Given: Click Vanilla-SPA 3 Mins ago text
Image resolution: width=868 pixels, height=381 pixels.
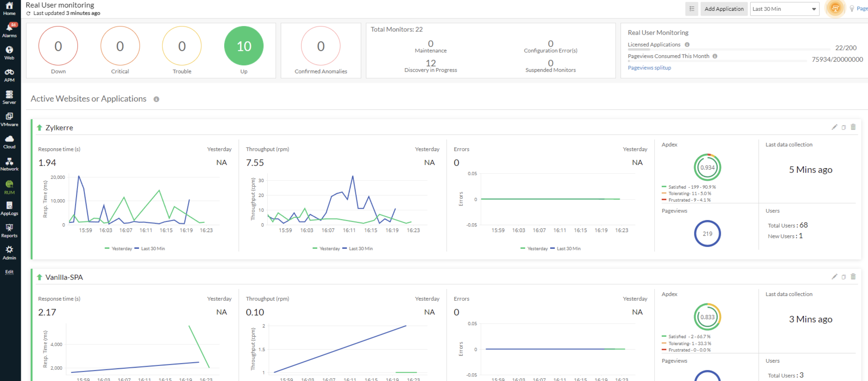Looking at the screenshot, I should click(x=810, y=319).
